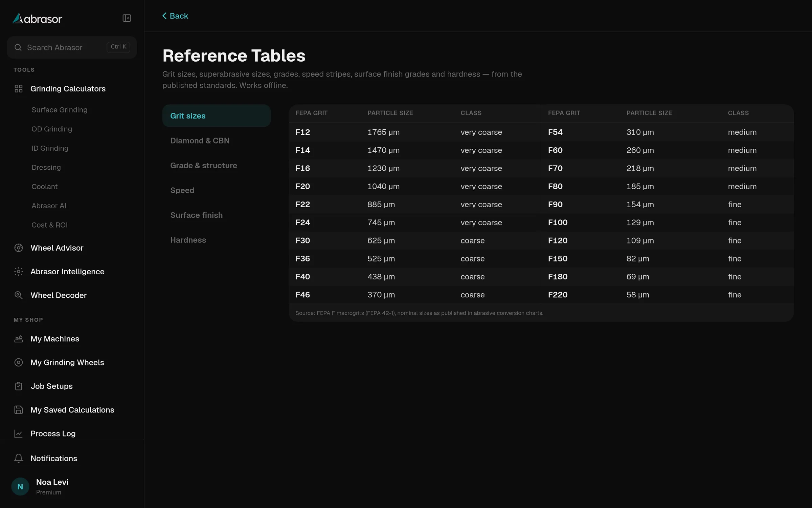812x508 pixels.
Task: Open My Saved Calculations
Action: [72, 410]
